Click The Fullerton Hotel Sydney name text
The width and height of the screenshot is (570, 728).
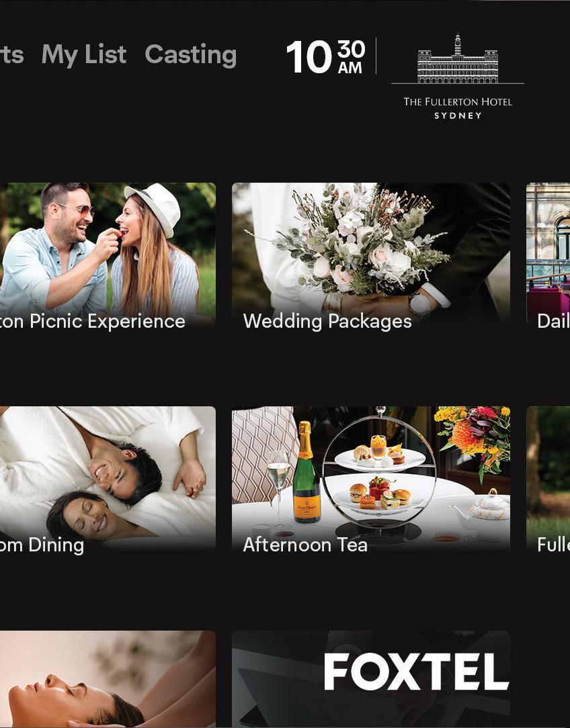coord(458,108)
